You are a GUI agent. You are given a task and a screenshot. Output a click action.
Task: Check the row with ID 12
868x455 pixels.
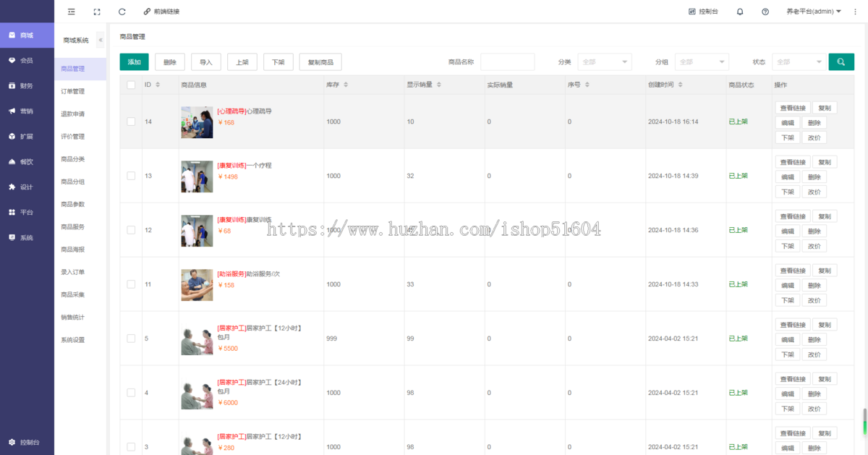coord(131,230)
